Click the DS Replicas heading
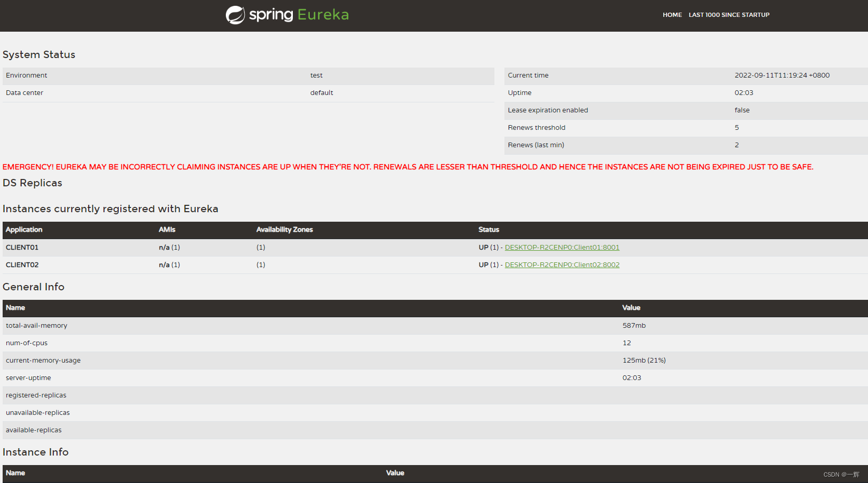The width and height of the screenshot is (868, 483). click(x=32, y=183)
